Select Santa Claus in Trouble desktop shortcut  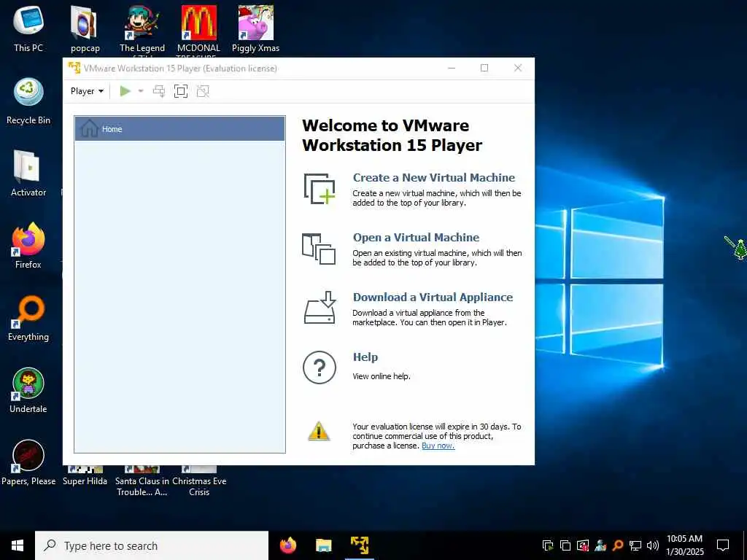(142, 481)
